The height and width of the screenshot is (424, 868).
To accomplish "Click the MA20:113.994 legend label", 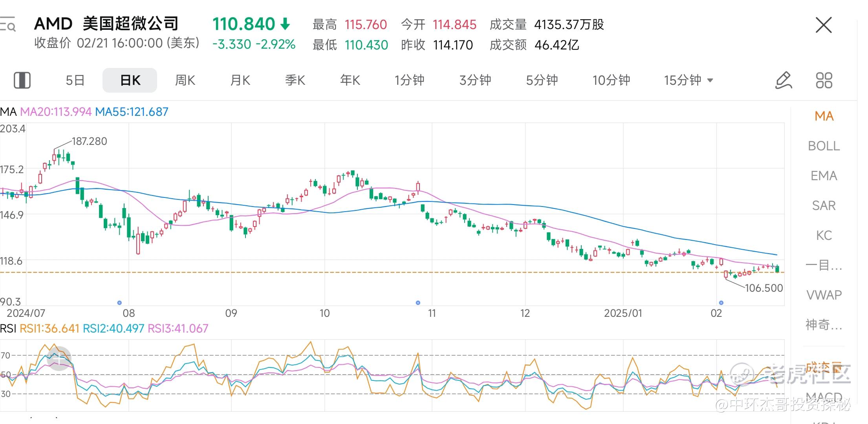I will (56, 112).
